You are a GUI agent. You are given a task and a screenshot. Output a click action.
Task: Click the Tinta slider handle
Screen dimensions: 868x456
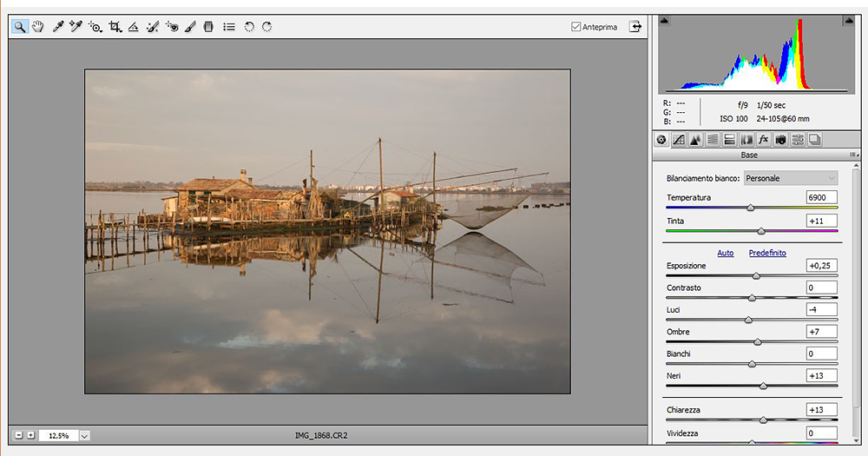(x=761, y=231)
